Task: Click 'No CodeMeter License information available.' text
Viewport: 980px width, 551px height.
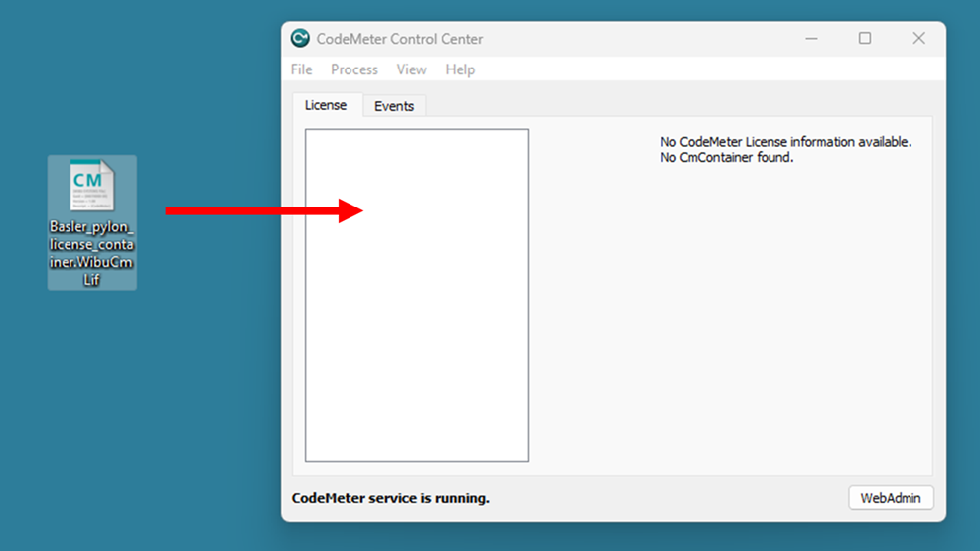Action: 785,142
